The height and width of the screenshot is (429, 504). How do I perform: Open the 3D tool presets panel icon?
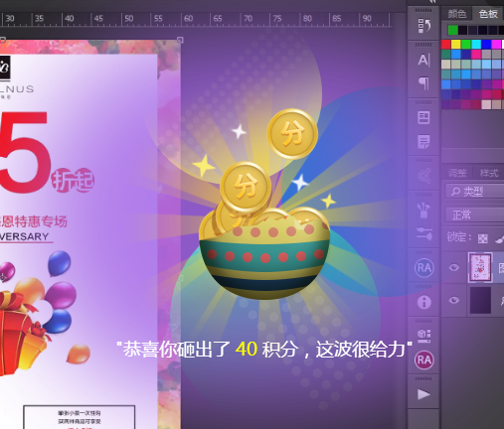tap(424, 336)
